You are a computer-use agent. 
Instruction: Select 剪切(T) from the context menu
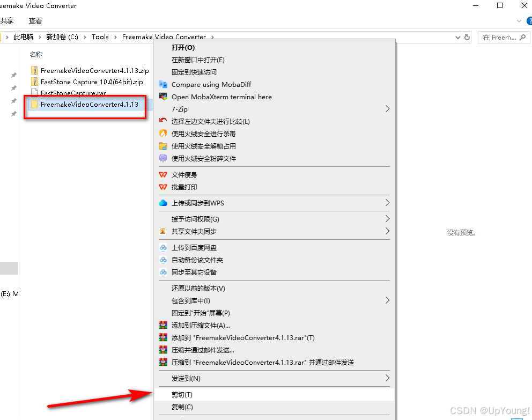point(274,395)
